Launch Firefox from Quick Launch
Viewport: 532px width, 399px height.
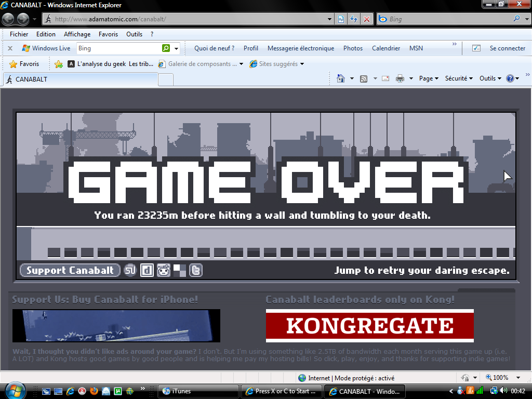click(94, 391)
